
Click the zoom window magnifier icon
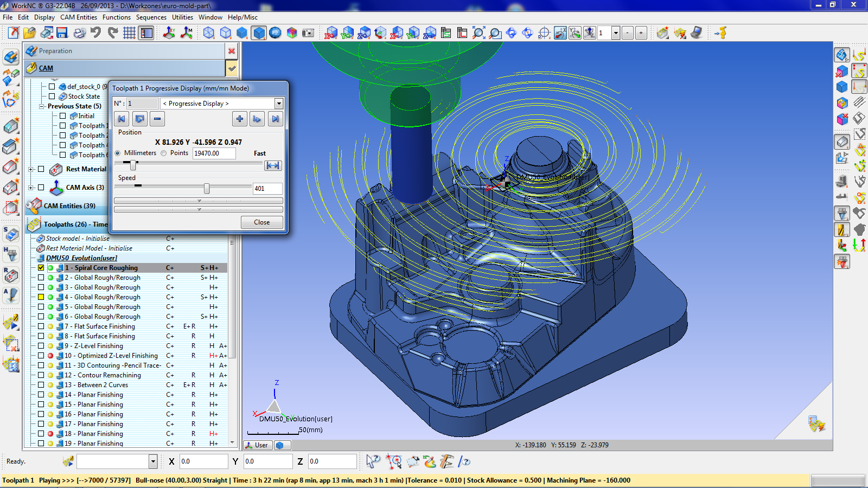495,33
